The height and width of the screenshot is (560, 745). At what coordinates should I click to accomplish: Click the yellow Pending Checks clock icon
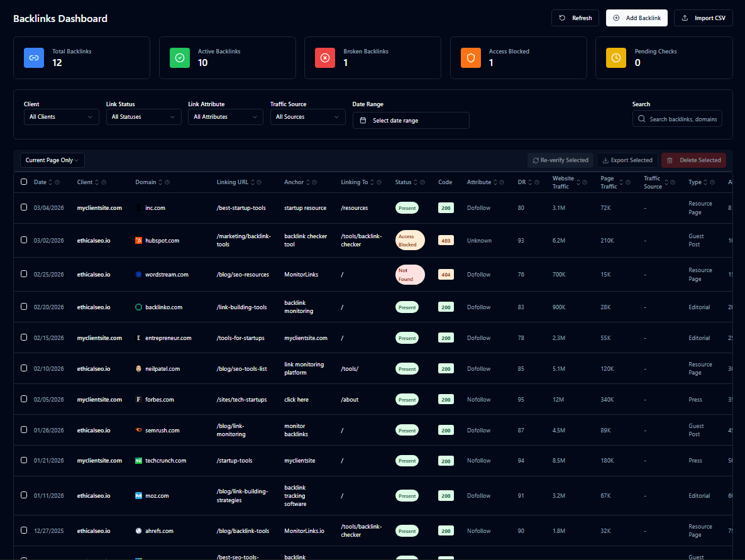pos(616,58)
